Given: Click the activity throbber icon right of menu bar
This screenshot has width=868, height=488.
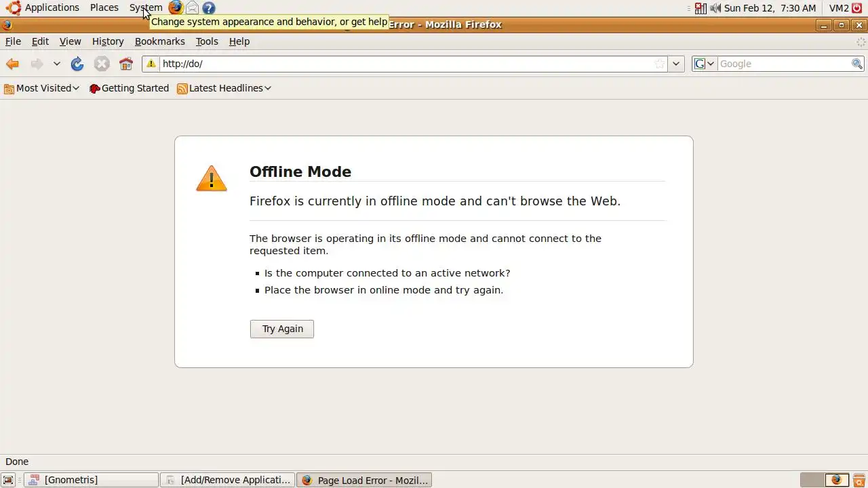Looking at the screenshot, I should (861, 41).
